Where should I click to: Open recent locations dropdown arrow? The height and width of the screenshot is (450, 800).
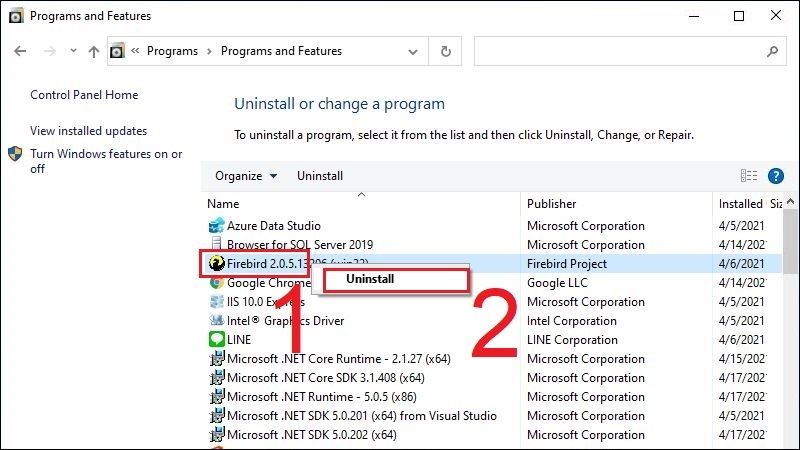73,51
